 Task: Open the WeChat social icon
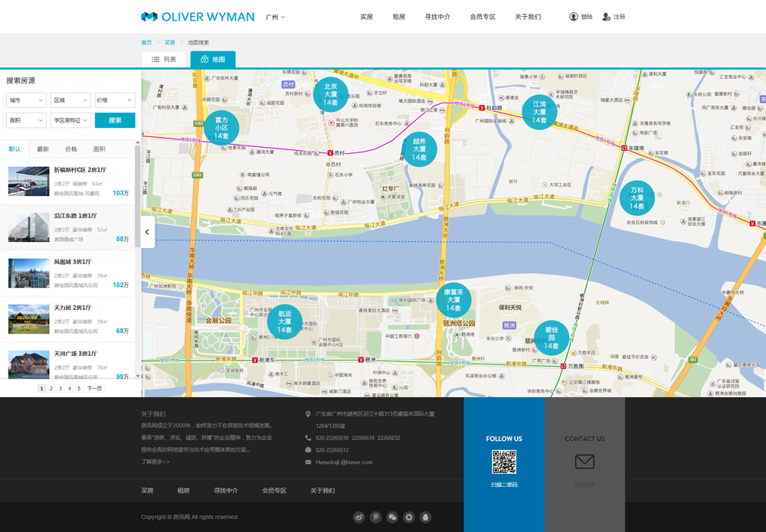click(392, 517)
